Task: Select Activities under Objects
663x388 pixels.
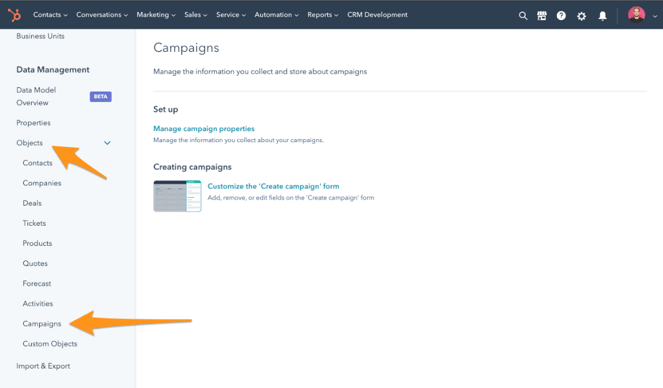Action: [x=38, y=303]
